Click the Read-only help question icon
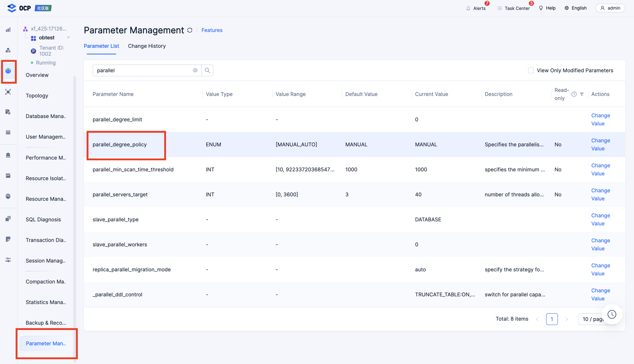634x364 pixels. (x=574, y=94)
